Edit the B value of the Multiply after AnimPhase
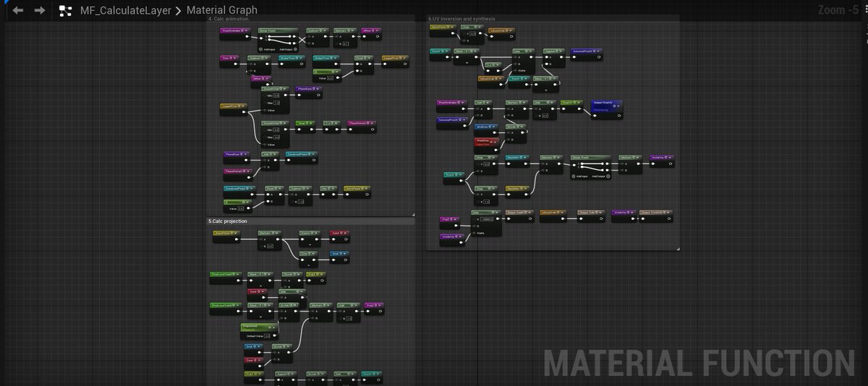The width and height of the screenshot is (868, 386). point(270,246)
